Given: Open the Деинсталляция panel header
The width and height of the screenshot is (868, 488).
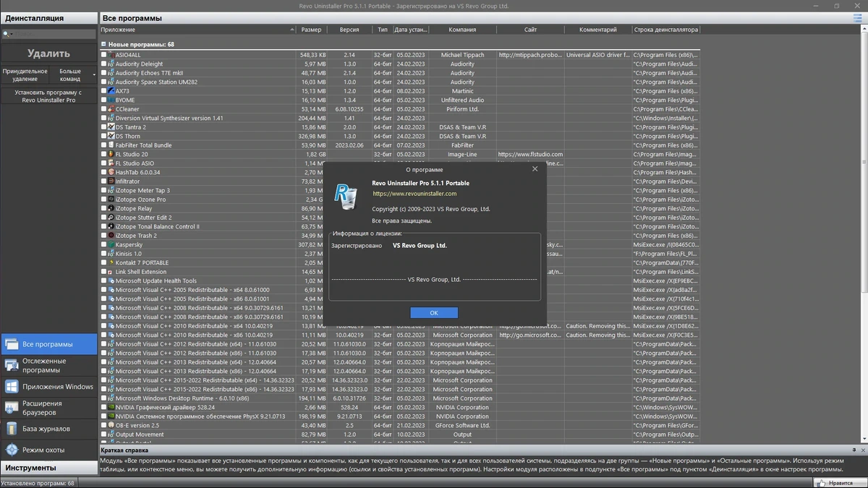Looking at the screenshot, I should click(x=48, y=18).
